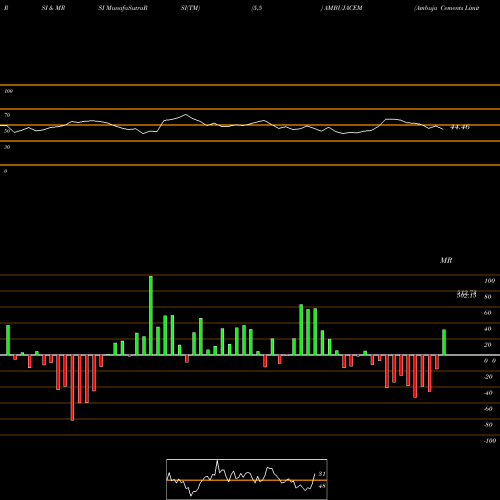Click the -60 label on the MR axis
This screenshot has width=500, height=500.
(488, 409)
